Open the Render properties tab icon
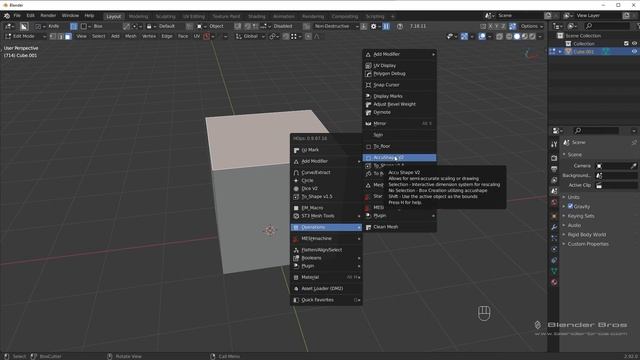Viewport: 640px width, 360px height. tap(554, 158)
